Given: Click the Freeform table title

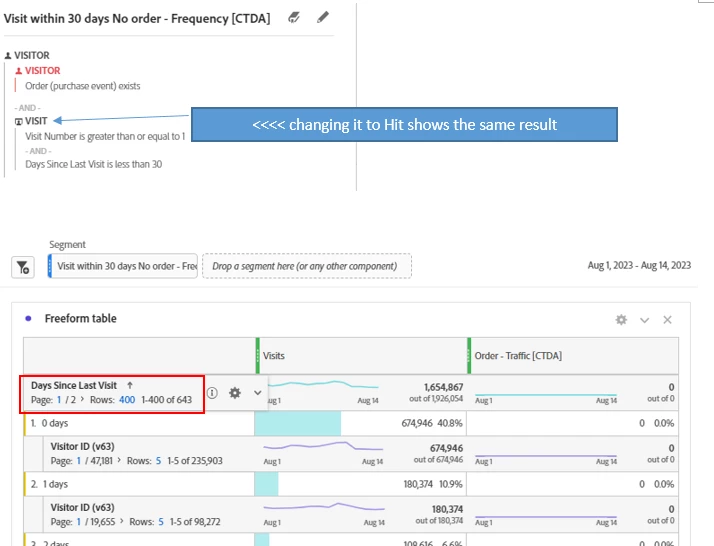Looking at the screenshot, I should [81, 318].
